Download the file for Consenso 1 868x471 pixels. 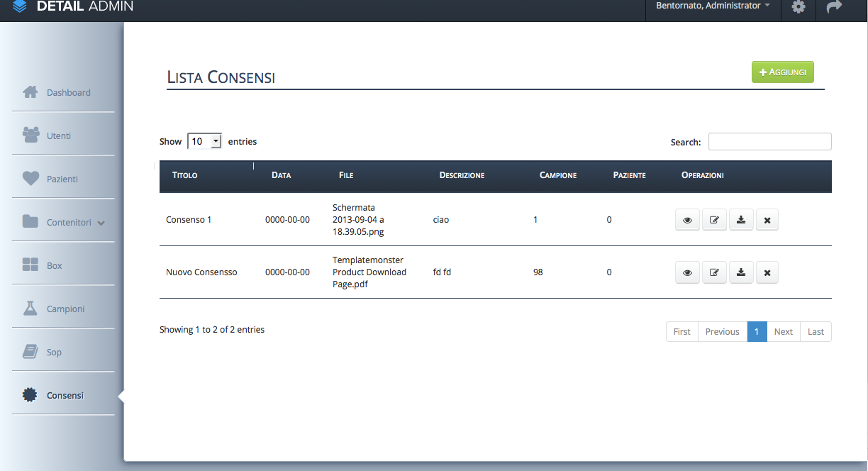(741, 220)
